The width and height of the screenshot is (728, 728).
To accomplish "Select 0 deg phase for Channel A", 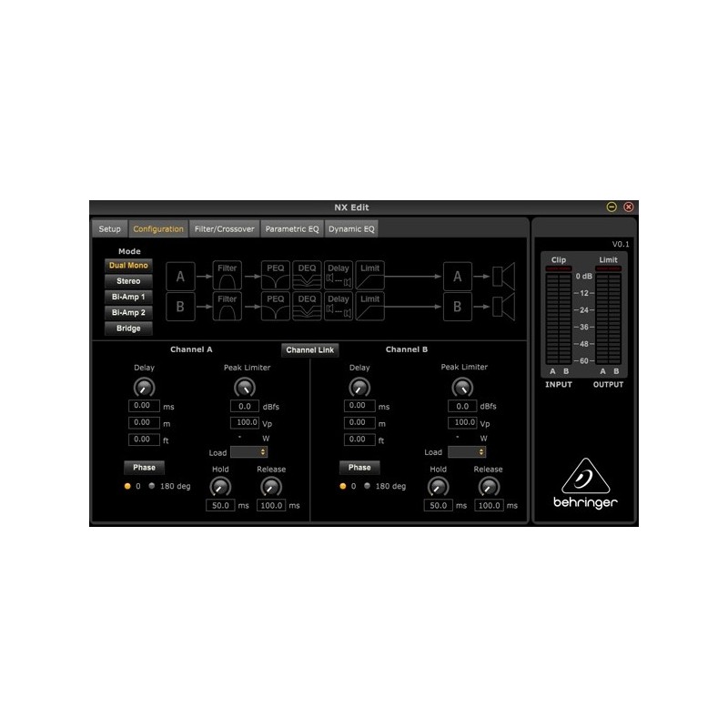I will [127, 484].
